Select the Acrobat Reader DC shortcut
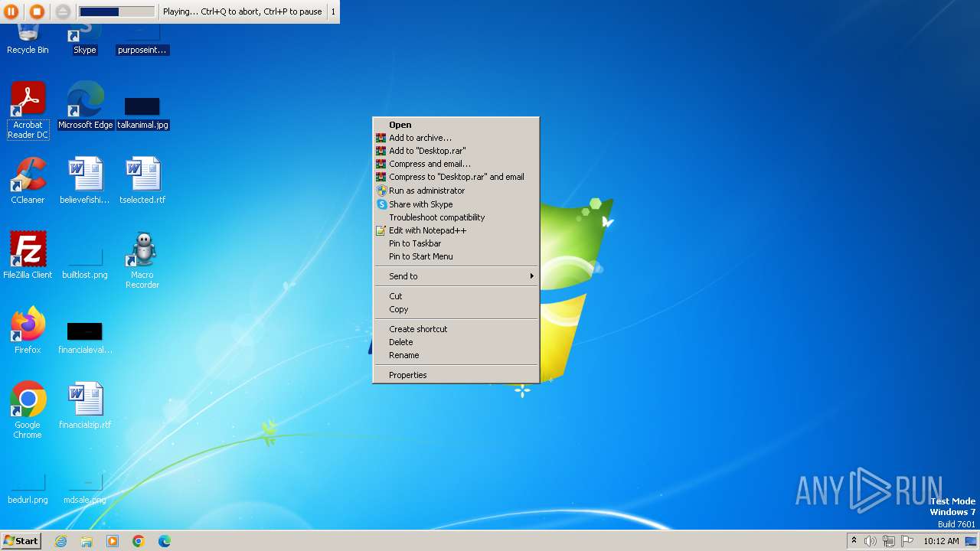Image resolution: width=980 pixels, height=551 pixels. pyautogui.click(x=28, y=111)
